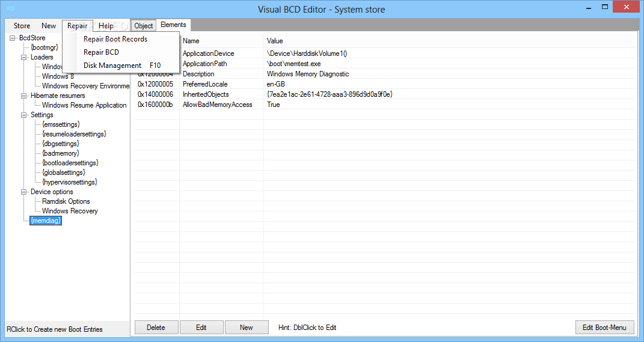Click the BCD app icon in title bar
644x342 pixels.
[10, 8]
